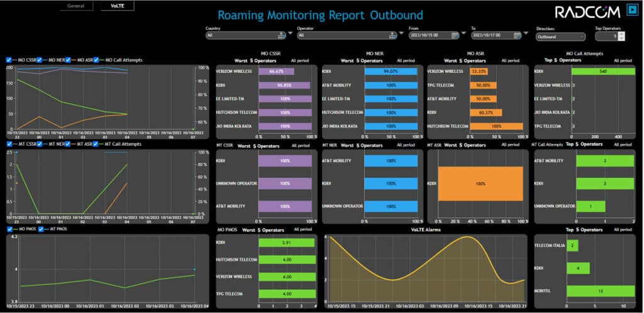644x313 pixels.
Task: Toggle the MO CSSR series checkbox
Action: click(9, 60)
